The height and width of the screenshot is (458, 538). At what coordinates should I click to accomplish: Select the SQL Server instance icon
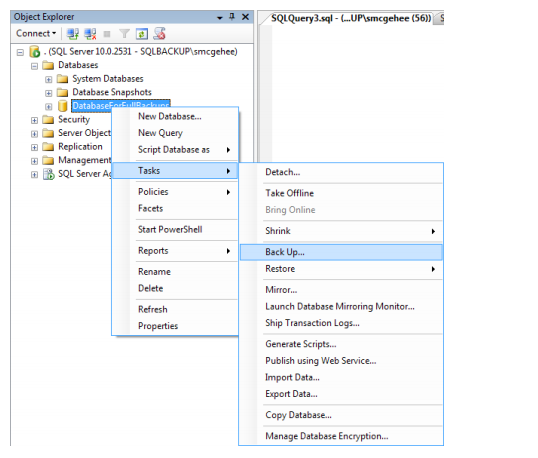coord(34,52)
